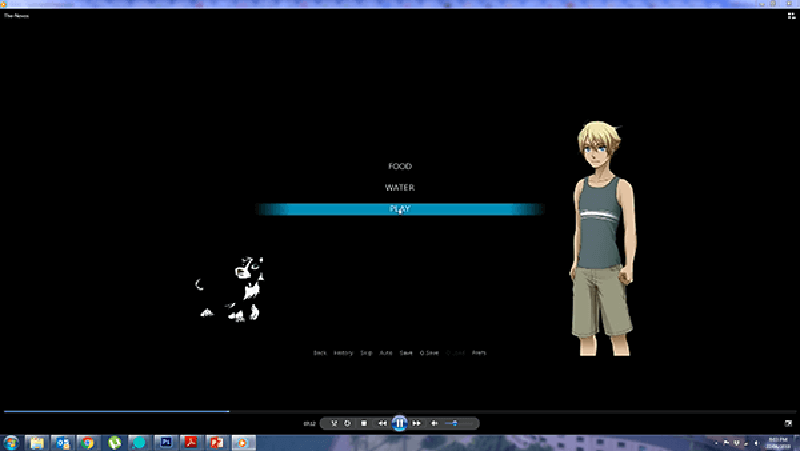Viewport: 800px width, 451px height.
Task: Select the WATER menu choice
Action: point(400,188)
